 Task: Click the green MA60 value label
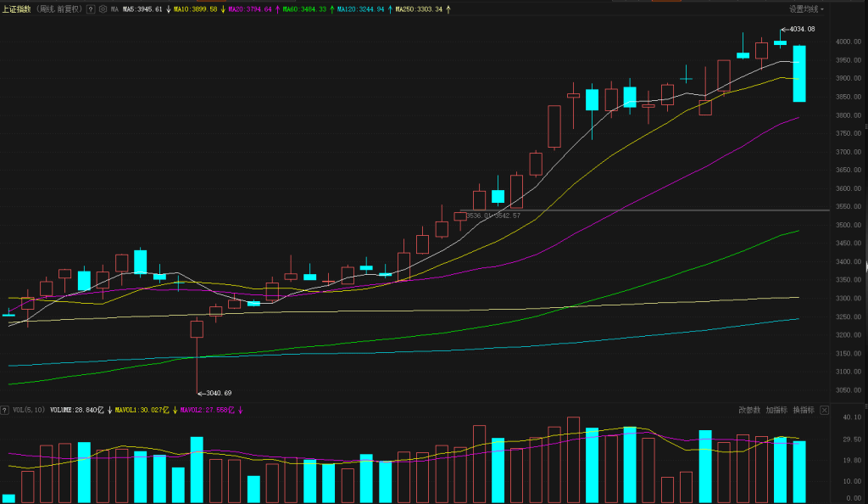click(304, 9)
